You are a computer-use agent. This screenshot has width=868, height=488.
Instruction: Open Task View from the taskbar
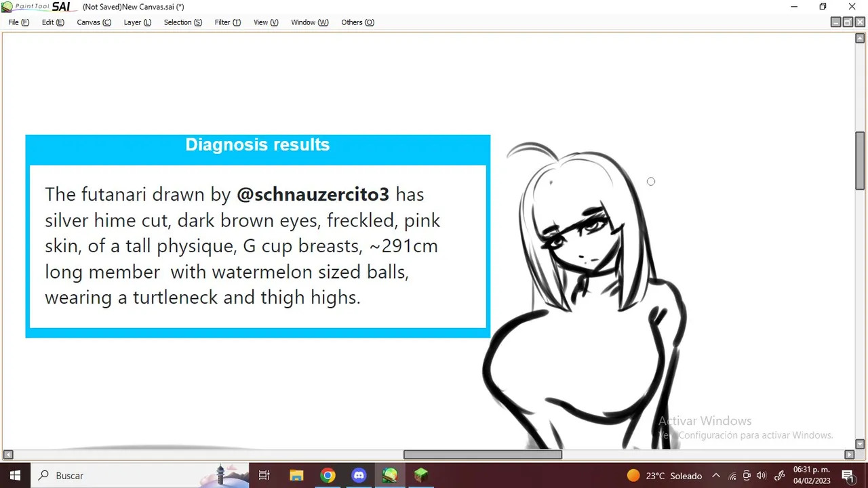tap(264, 475)
